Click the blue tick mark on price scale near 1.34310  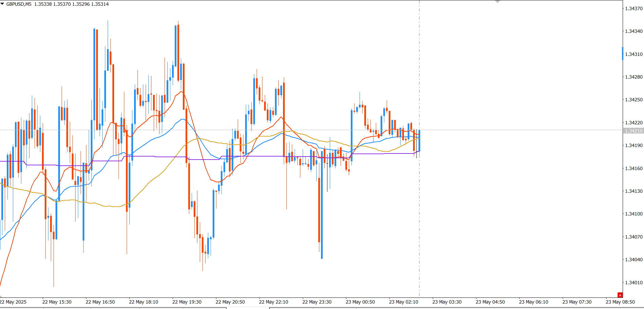pyautogui.click(x=622, y=54)
